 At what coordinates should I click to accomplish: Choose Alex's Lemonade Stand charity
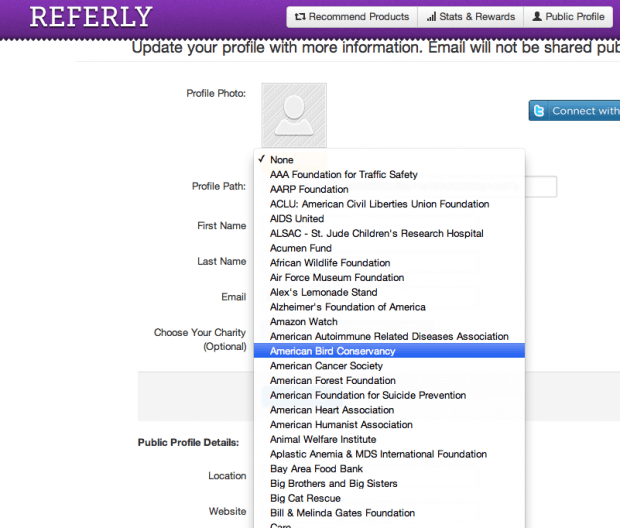[323, 292]
